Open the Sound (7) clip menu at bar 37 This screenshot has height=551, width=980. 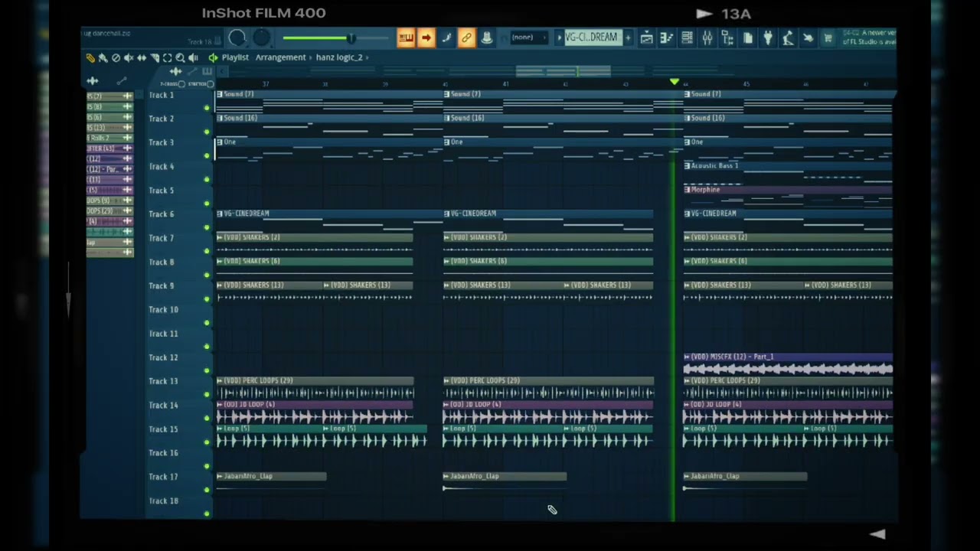(x=220, y=94)
